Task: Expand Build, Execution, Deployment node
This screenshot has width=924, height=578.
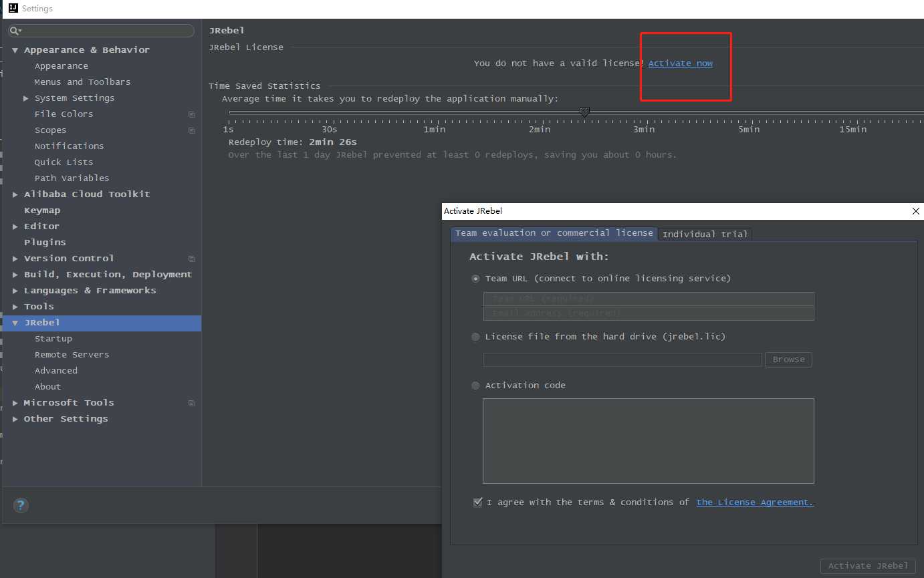Action: [15, 275]
